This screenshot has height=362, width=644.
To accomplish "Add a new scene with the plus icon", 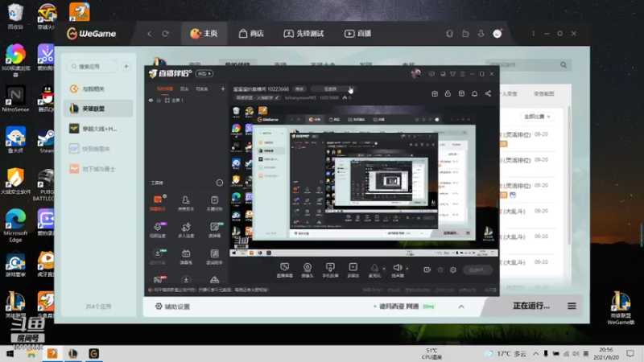I will (x=223, y=88).
